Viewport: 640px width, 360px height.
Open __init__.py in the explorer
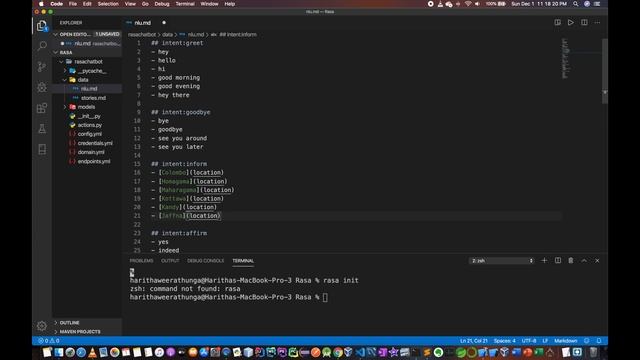pos(89,116)
